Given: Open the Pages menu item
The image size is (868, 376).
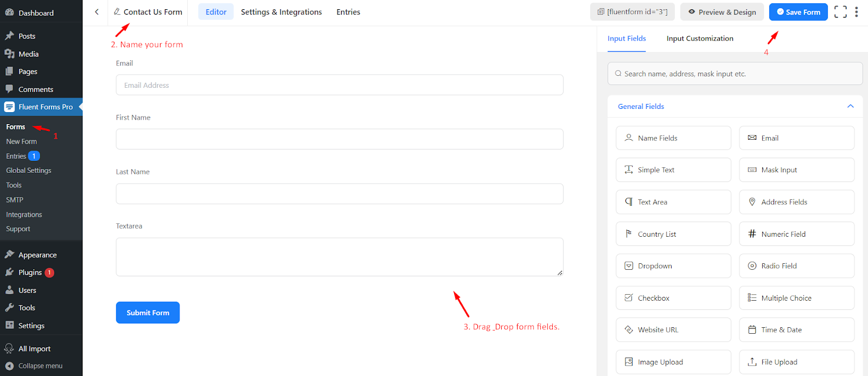Looking at the screenshot, I should click(x=41, y=72).
